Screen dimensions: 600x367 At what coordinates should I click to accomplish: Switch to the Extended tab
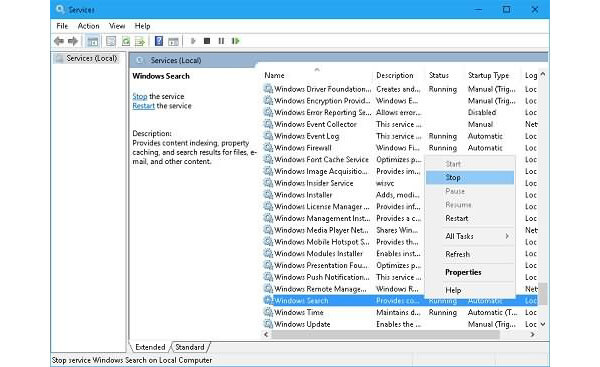[x=150, y=347]
